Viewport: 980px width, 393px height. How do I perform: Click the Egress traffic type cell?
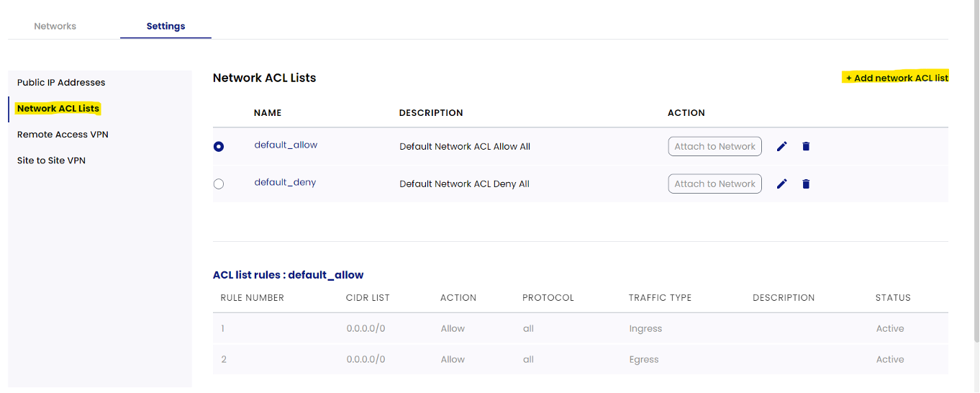tap(644, 360)
